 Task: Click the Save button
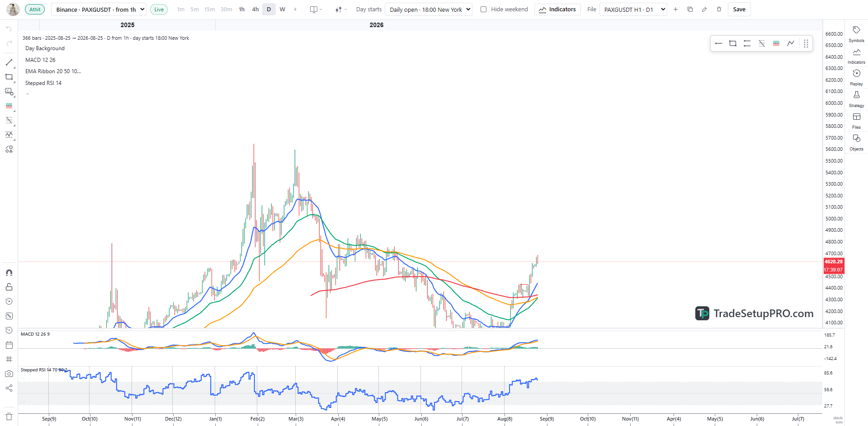739,9
